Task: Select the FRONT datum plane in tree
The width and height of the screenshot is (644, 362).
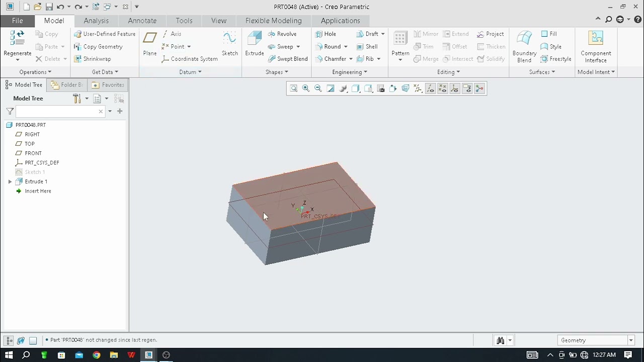Action: (x=33, y=153)
